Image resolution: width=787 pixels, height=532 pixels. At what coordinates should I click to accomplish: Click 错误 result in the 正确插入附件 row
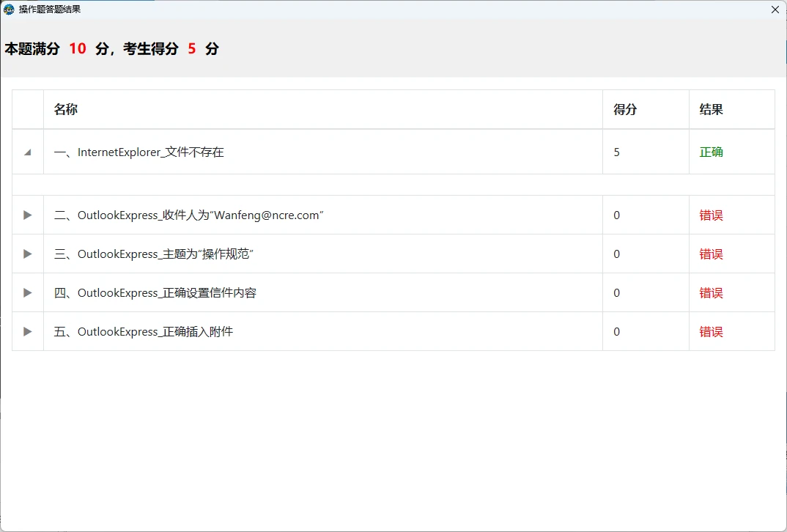[x=711, y=332]
